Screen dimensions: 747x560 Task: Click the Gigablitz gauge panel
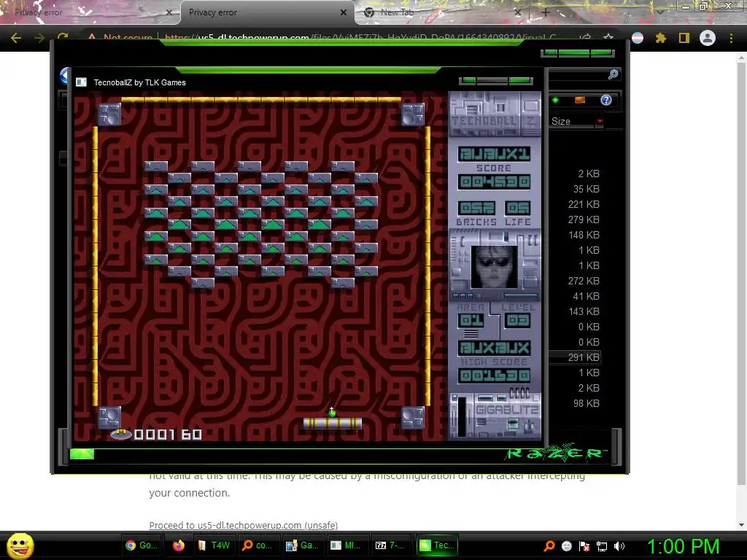(x=495, y=416)
